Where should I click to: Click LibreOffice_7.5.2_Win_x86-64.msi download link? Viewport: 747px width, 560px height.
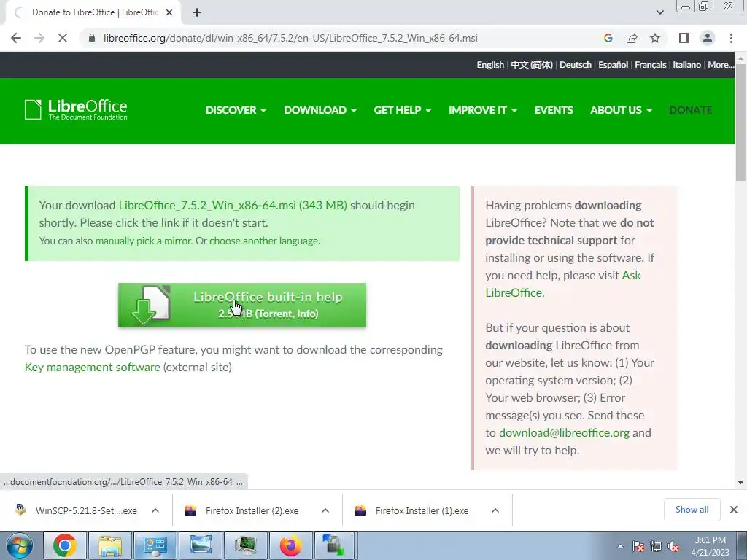click(x=233, y=205)
